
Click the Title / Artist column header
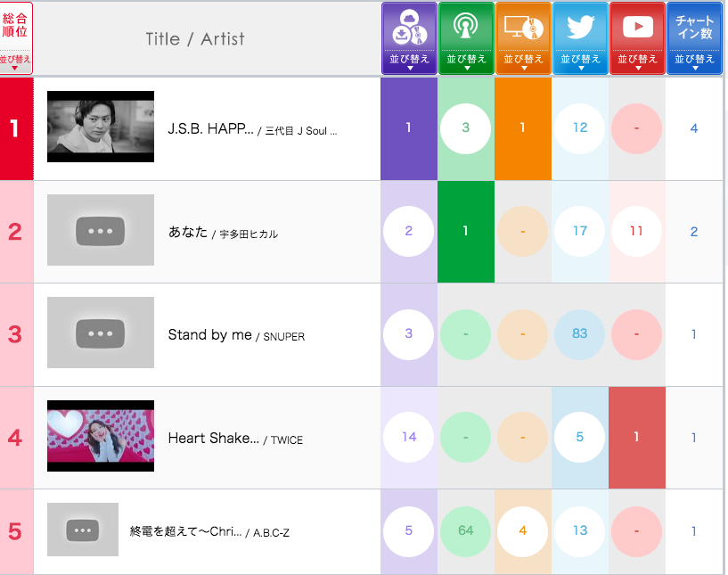(195, 39)
